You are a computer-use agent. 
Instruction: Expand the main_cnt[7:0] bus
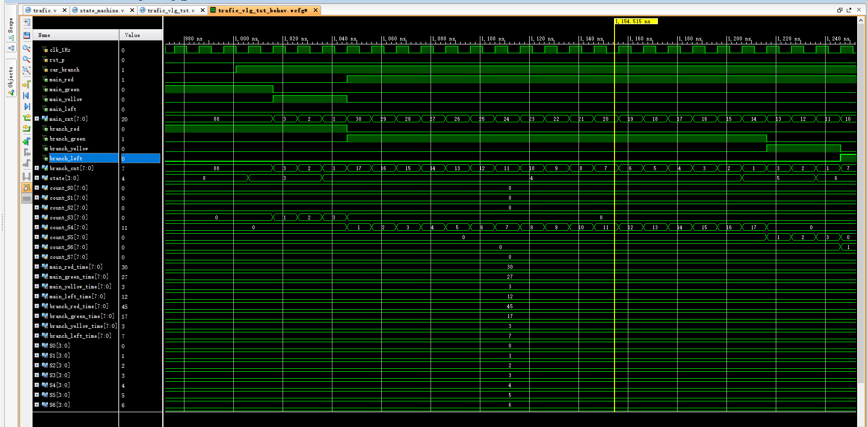point(36,119)
